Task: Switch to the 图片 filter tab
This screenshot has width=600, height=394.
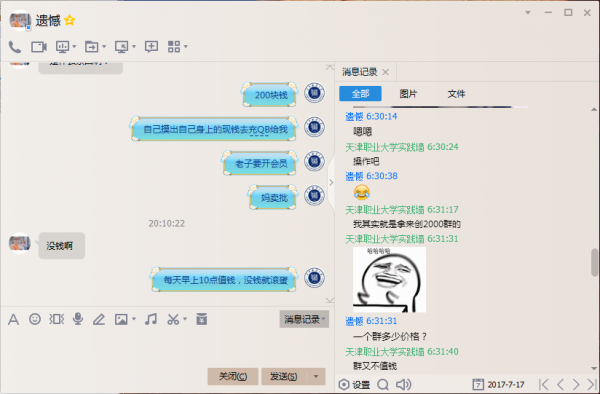Action: click(x=408, y=94)
